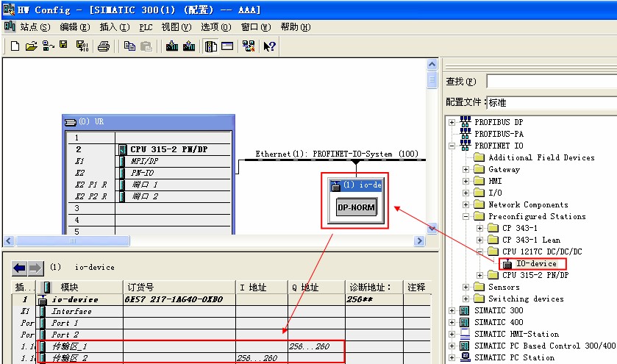This screenshot has height=364, width=617.
Task: Click the Open folder toolbar icon
Action: click(x=32, y=46)
